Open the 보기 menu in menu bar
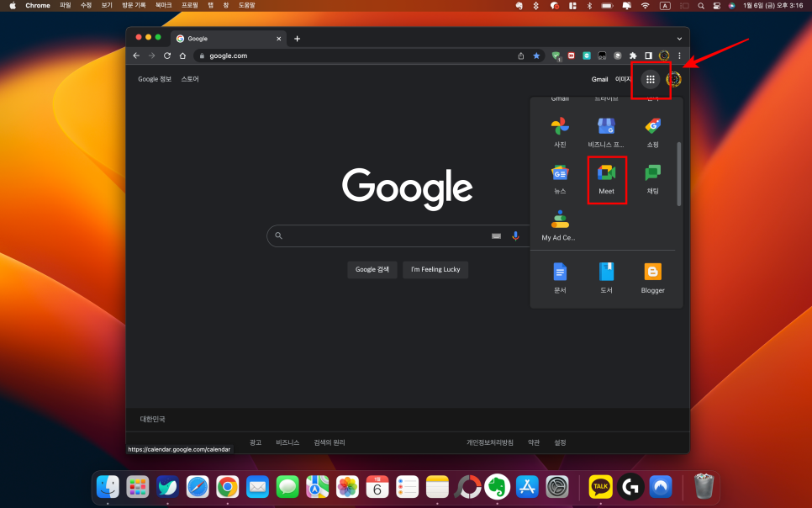The width and height of the screenshot is (812, 508). [x=107, y=5]
